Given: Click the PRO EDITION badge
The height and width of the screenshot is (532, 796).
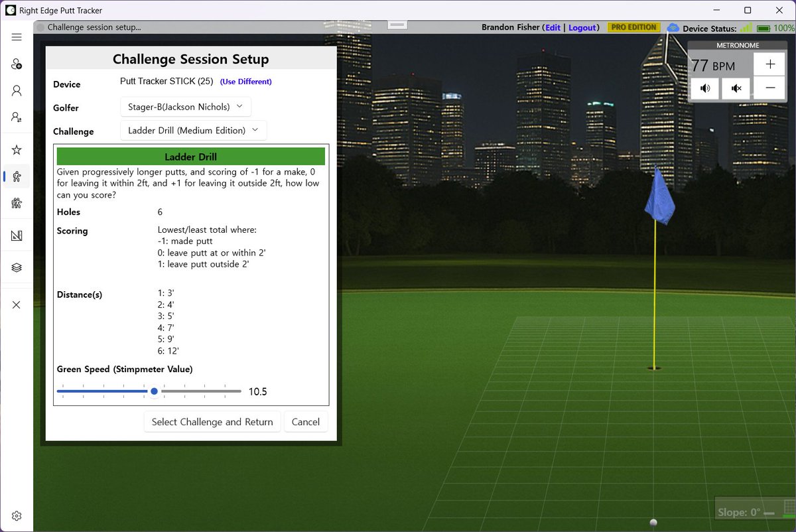Looking at the screenshot, I should coord(633,28).
